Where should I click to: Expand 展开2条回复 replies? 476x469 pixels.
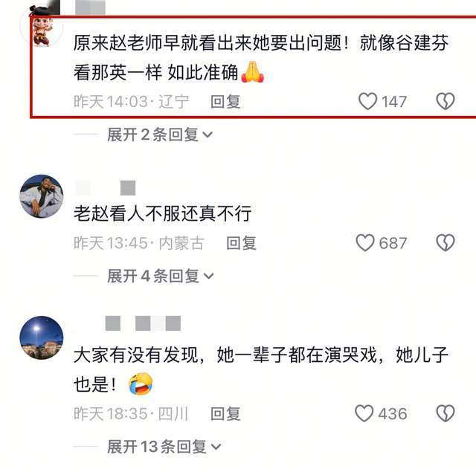[x=160, y=135]
